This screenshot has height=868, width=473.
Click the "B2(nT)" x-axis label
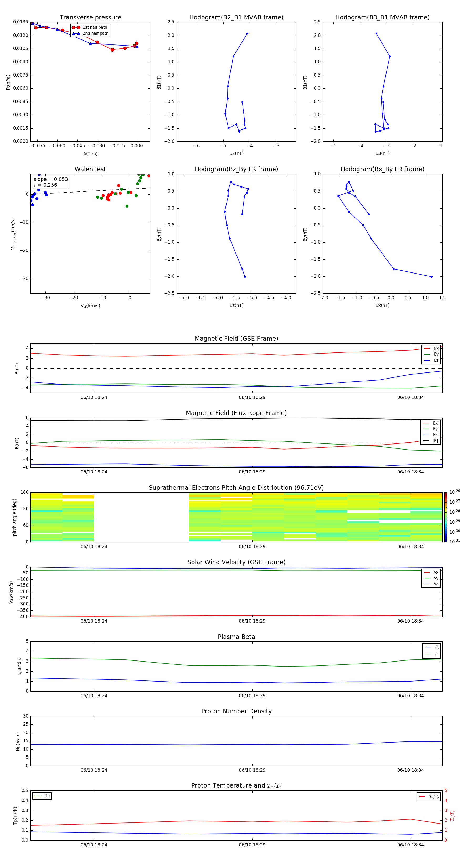[236, 153]
